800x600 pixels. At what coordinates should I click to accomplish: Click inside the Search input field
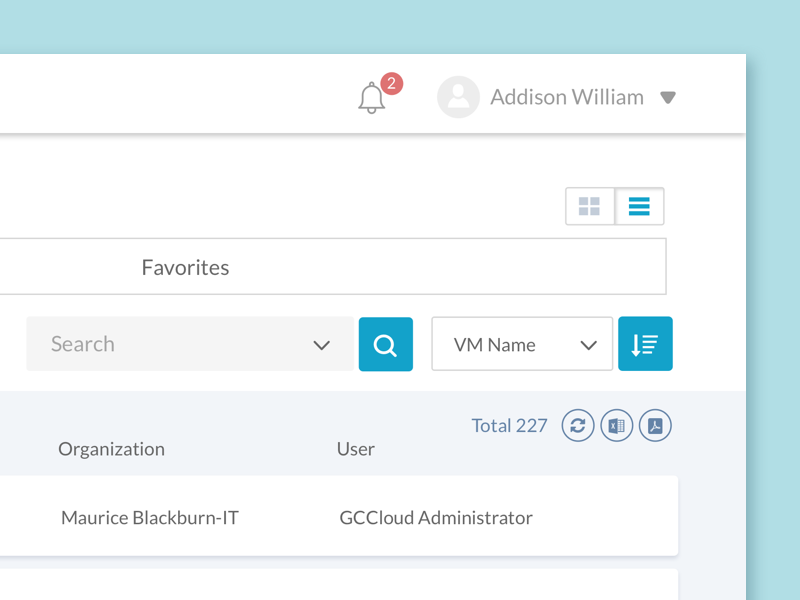point(150,344)
